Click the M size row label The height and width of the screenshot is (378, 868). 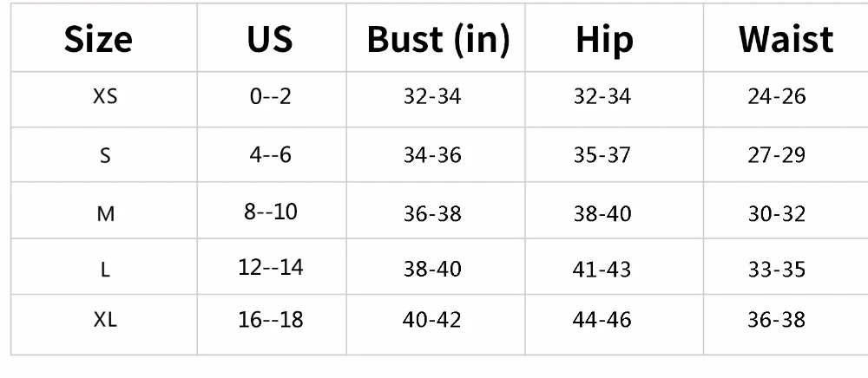click(x=106, y=213)
